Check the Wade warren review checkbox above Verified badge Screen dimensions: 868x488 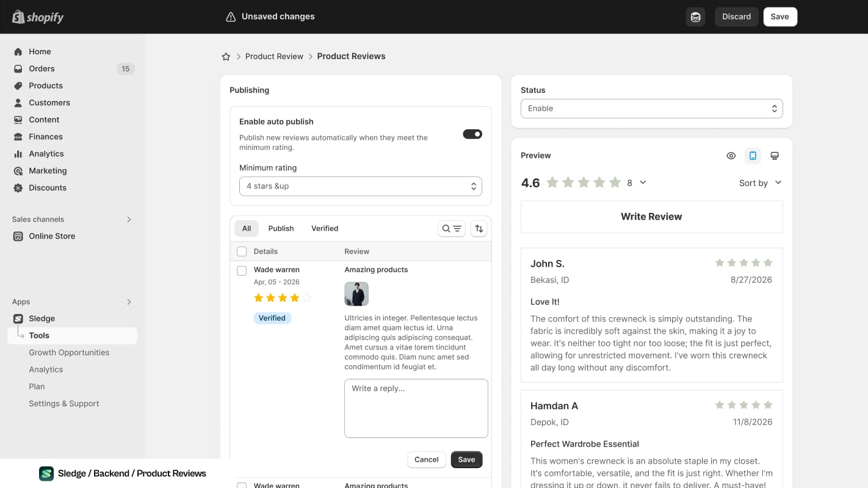click(x=242, y=271)
